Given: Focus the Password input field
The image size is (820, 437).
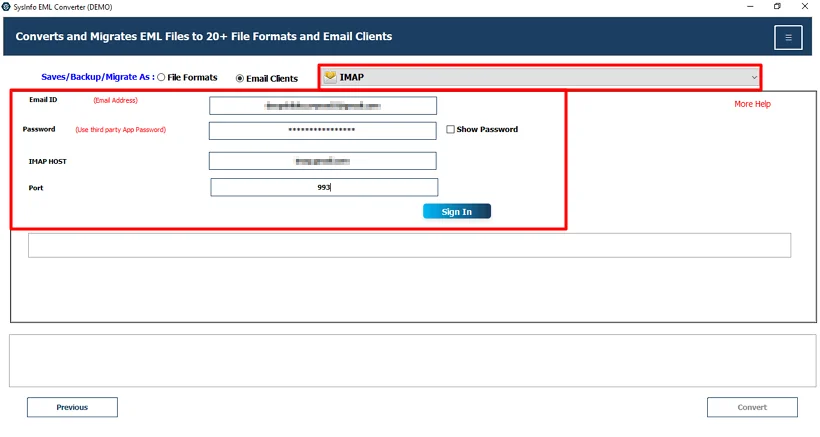Looking at the screenshot, I should 323,131.
